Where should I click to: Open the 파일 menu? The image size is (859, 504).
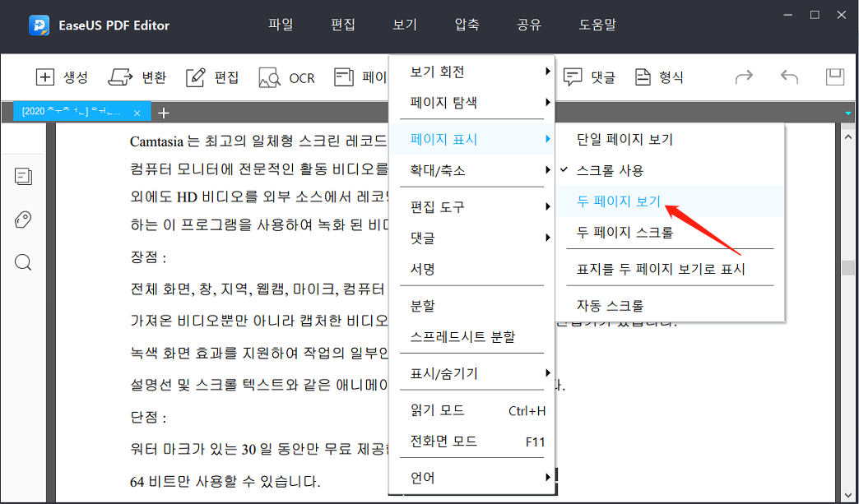coord(281,25)
